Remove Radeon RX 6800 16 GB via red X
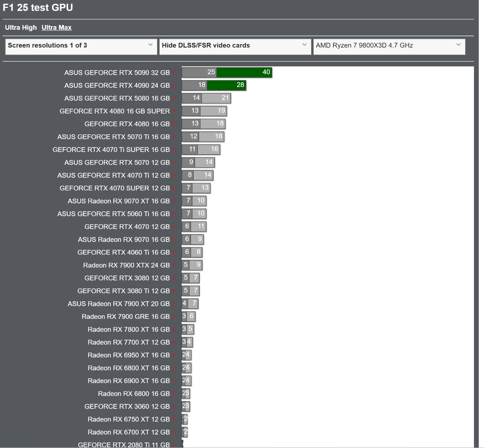 point(174,394)
